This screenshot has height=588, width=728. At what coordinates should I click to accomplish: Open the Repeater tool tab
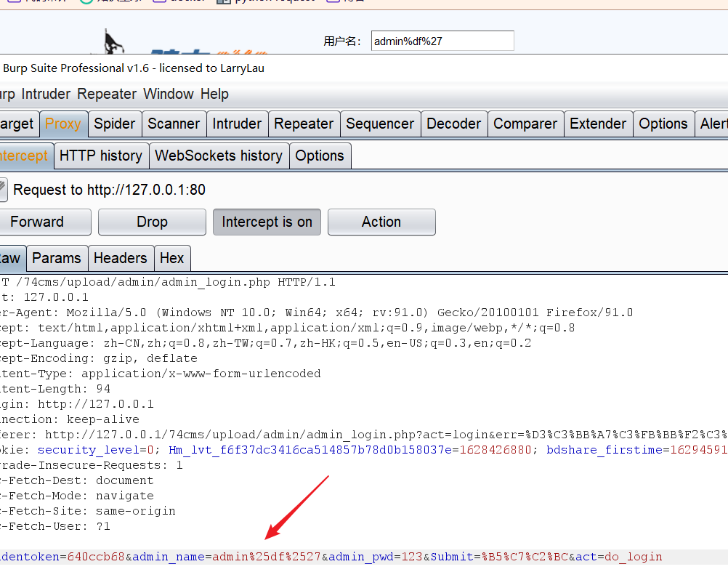pos(304,124)
